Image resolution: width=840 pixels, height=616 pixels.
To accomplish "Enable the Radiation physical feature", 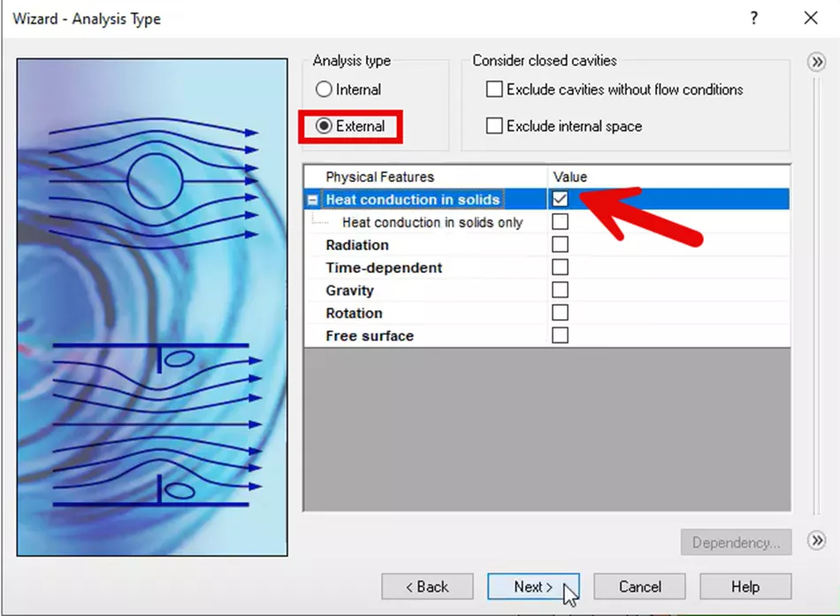I will click(561, 245).
